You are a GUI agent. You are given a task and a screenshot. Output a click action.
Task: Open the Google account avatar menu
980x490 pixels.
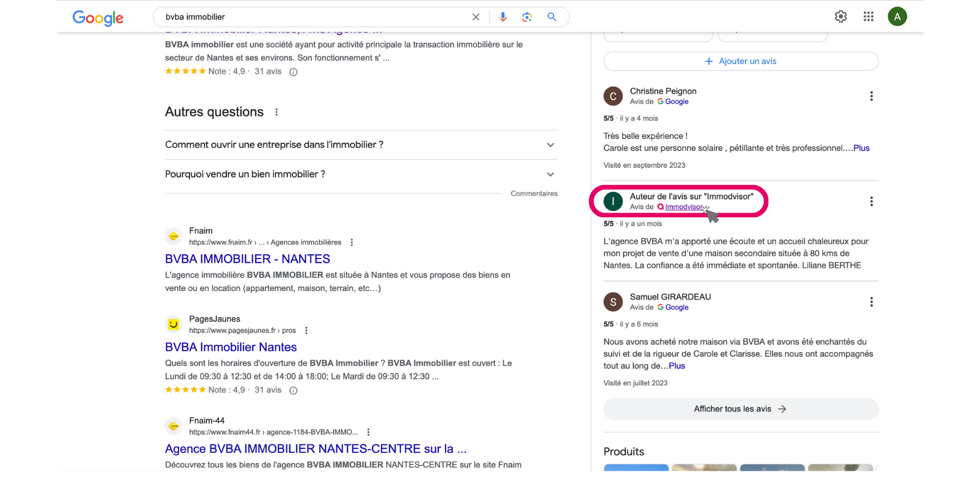pyautogui.click(x=897, y=17)
